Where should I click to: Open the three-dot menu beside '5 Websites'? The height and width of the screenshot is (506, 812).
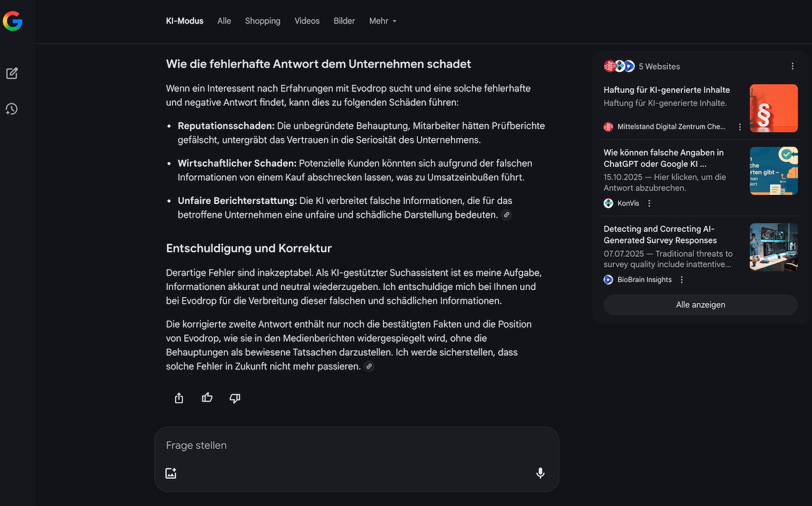[792, 66]
